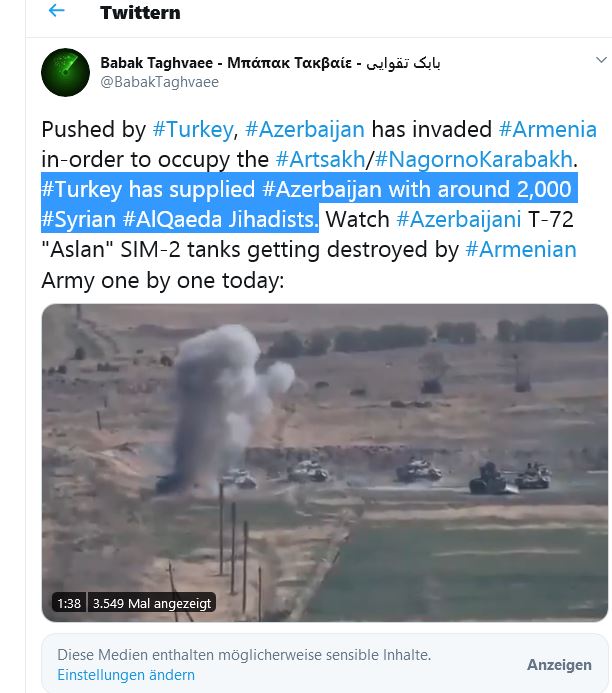Click the 1:38 video duration badge
612x693 pixels.
(69, 603)
